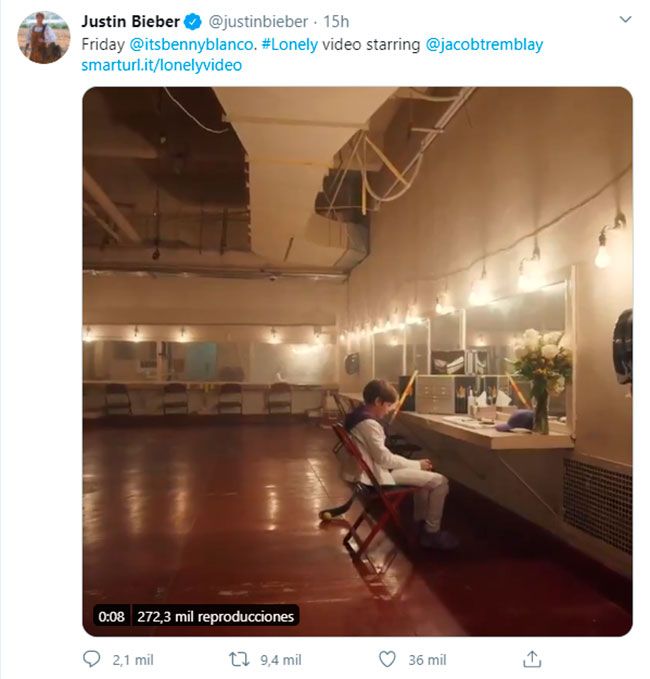The height and width of the screenshot is (679, 650).
Task: Like the tweet with the heart icon
Action: 387,659
